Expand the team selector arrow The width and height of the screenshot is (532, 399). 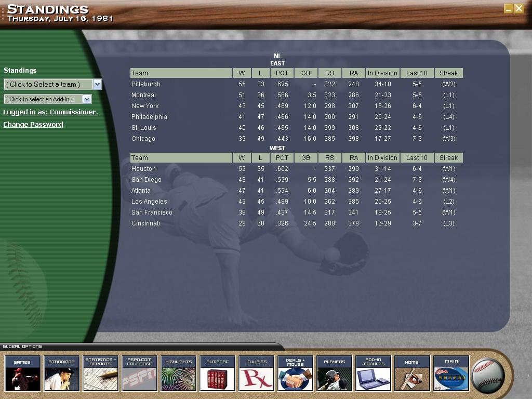pos(97,84)
